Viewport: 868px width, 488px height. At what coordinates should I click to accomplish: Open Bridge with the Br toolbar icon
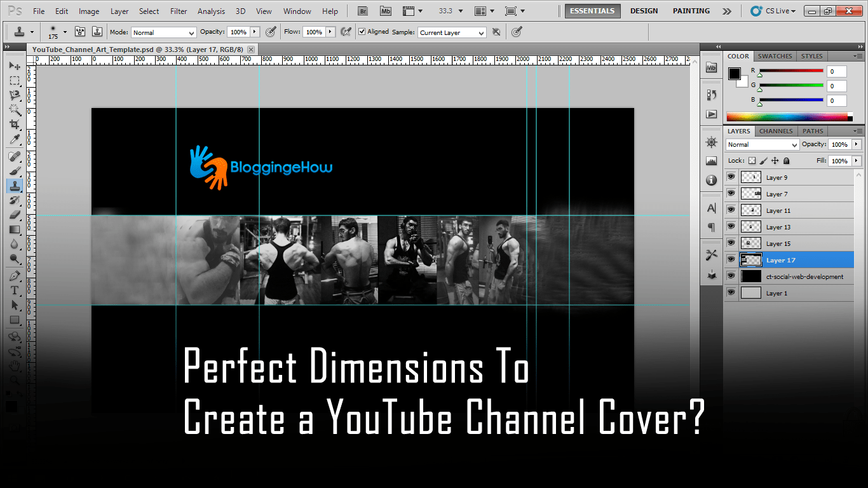click(x=362, y=10)
